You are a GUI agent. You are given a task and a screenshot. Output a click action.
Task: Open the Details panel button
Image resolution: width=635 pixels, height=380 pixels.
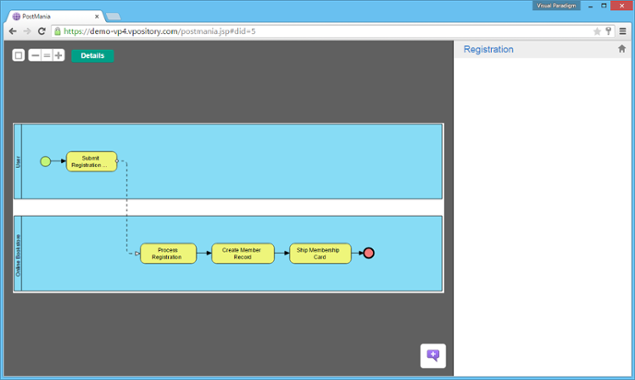click(92, 56)
